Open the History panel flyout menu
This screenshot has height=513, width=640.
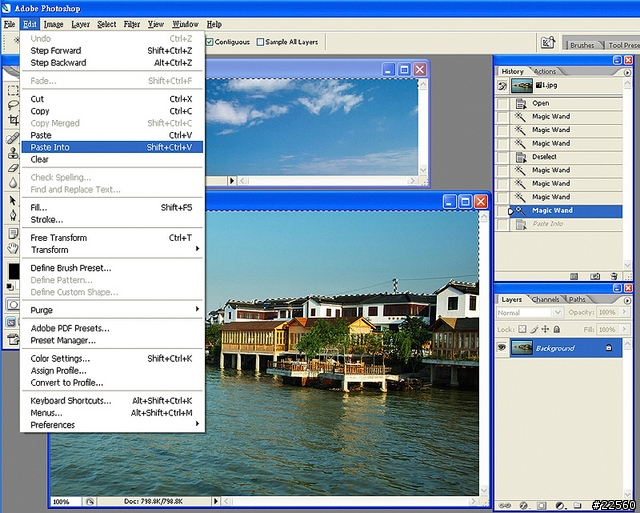(627, 72)
